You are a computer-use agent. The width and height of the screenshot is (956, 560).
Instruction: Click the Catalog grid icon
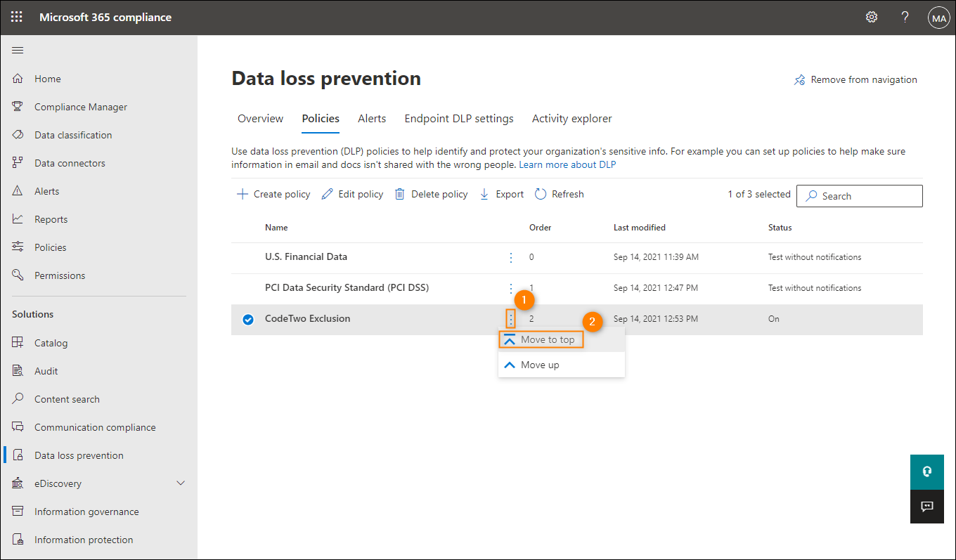18,343
